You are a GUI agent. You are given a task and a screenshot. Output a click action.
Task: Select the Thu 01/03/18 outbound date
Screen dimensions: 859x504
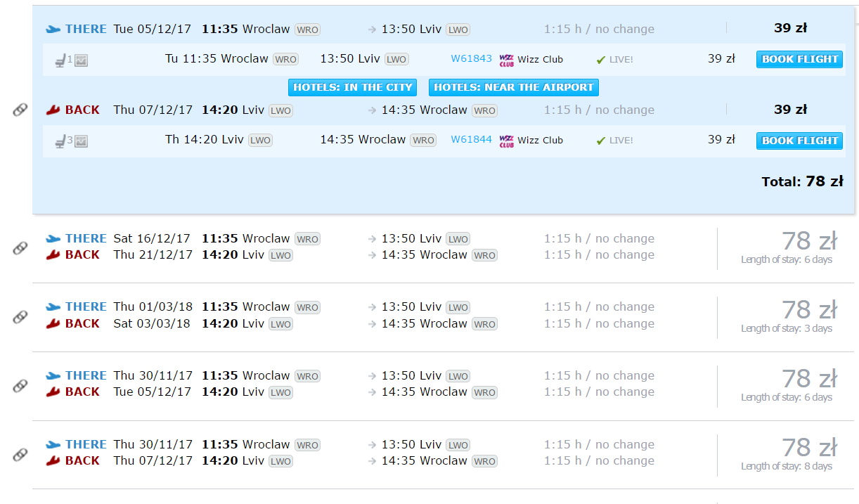(x=153, y=306)
